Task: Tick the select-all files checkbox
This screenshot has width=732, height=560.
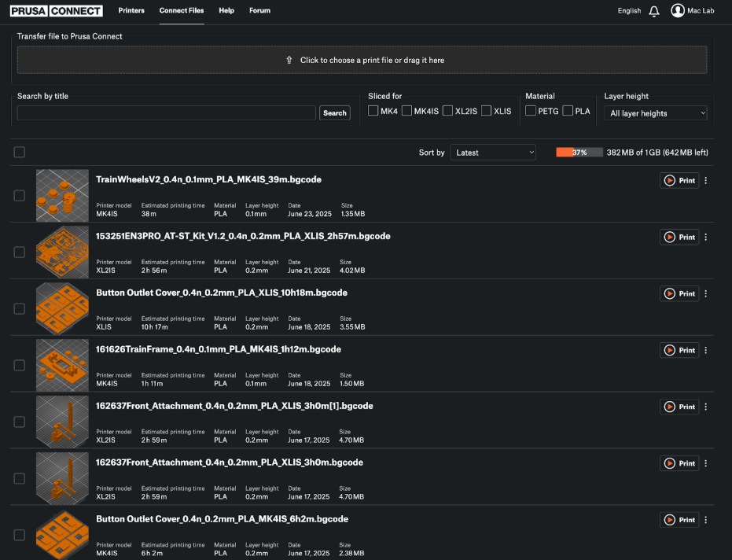Action: pyautogui.click(x=20, y=152)
